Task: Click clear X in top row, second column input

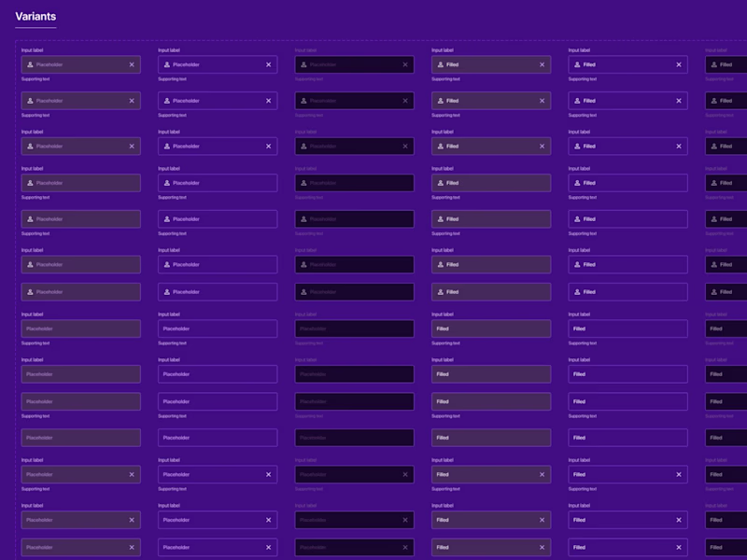Action: [268, 64]
